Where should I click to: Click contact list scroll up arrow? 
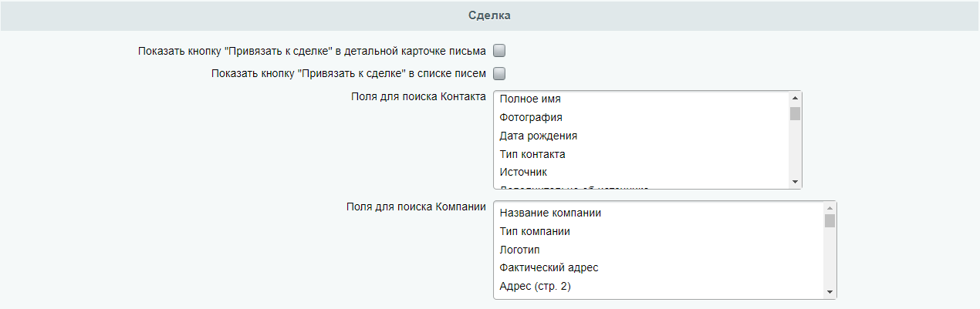tap(795, 98)
